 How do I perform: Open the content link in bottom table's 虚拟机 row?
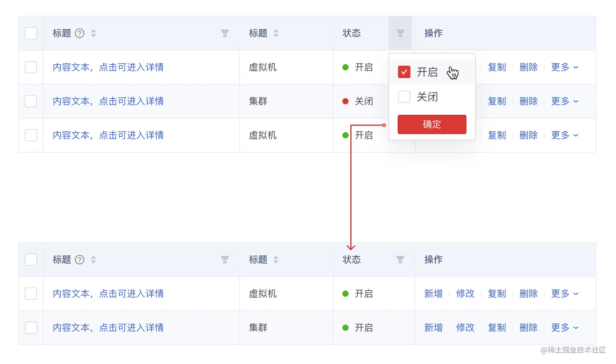[108, 294]
